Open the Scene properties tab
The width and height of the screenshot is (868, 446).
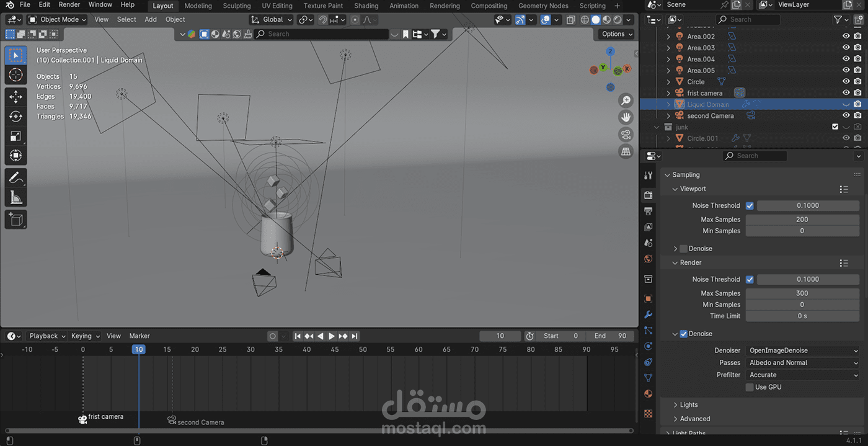[649, 243]
